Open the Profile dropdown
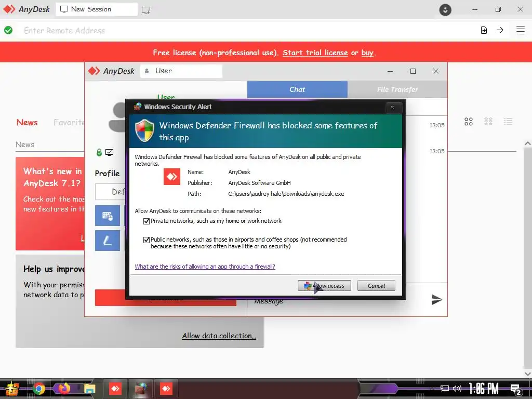This screenshot has width=532, height=399. [110, 192]
